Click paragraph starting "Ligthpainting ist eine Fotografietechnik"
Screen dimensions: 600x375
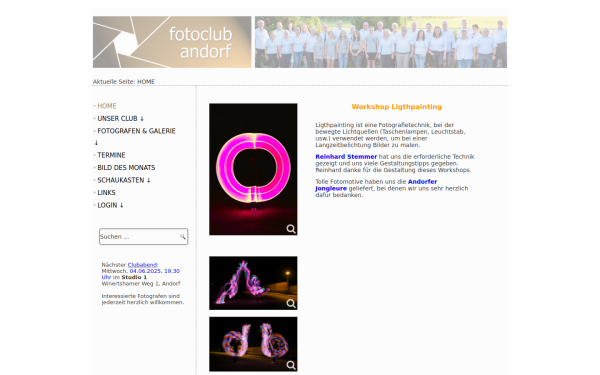pyautogui.click(x=390, y=135)
